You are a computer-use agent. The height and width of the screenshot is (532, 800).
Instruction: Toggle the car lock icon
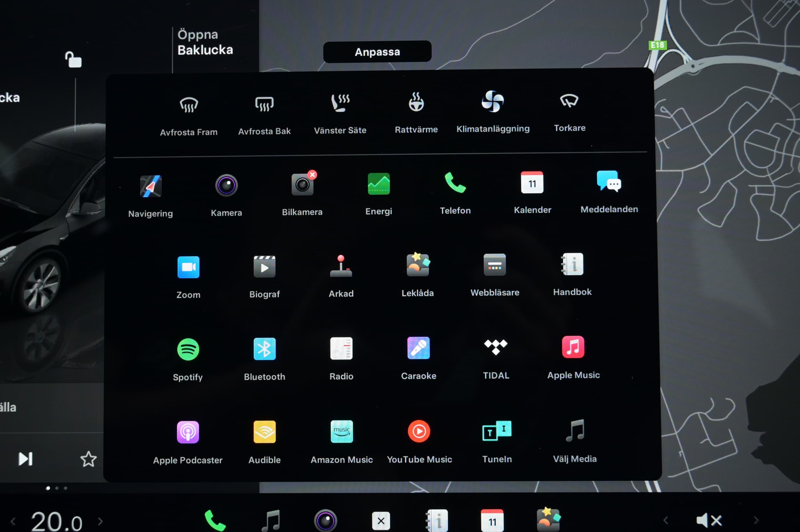click(x=73, y=60)
